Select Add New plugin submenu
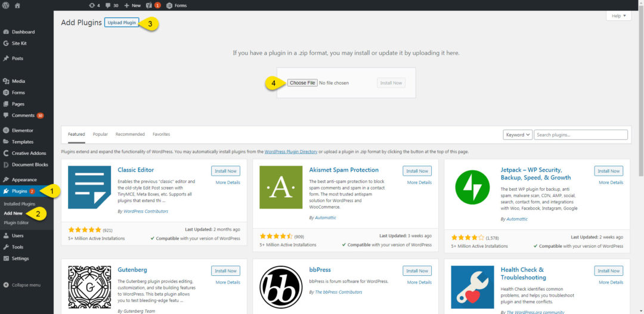Screen dimensions: 644x314 (x=13, y=213)
